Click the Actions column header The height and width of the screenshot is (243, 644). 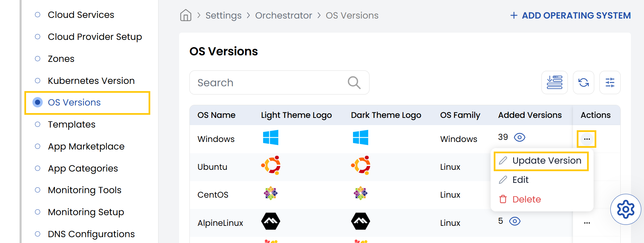click(596, 115)
